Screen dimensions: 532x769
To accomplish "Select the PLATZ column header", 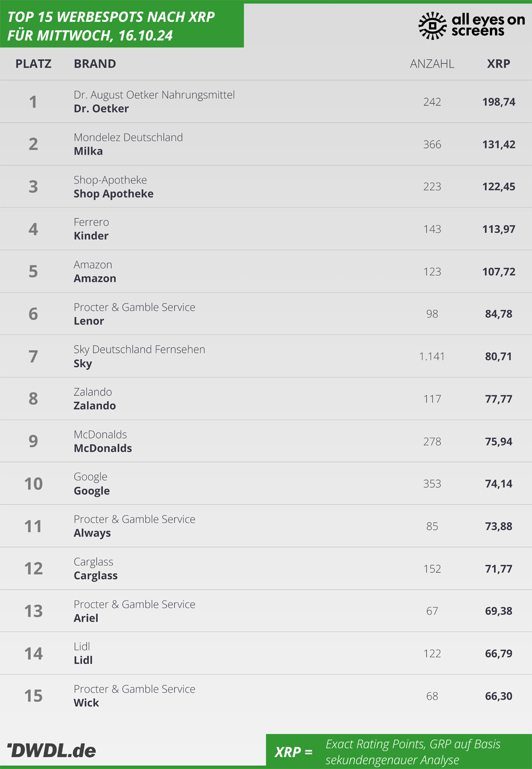I will point(34,64).
